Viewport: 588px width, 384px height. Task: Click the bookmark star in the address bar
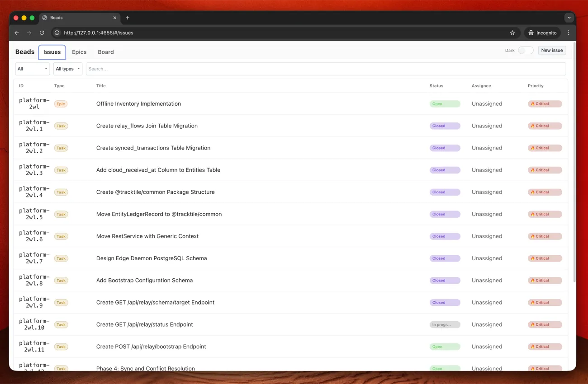click(x=512, y=33)
